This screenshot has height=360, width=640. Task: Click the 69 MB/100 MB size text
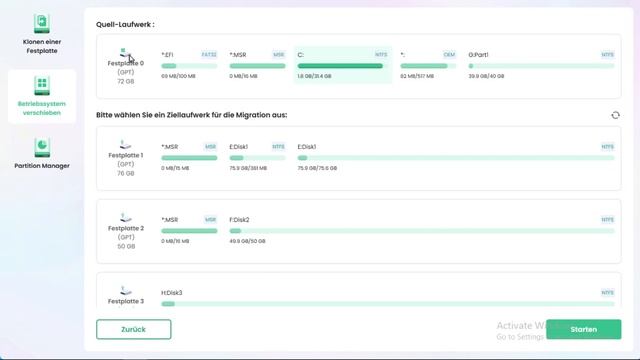click(x=178, y=76)
